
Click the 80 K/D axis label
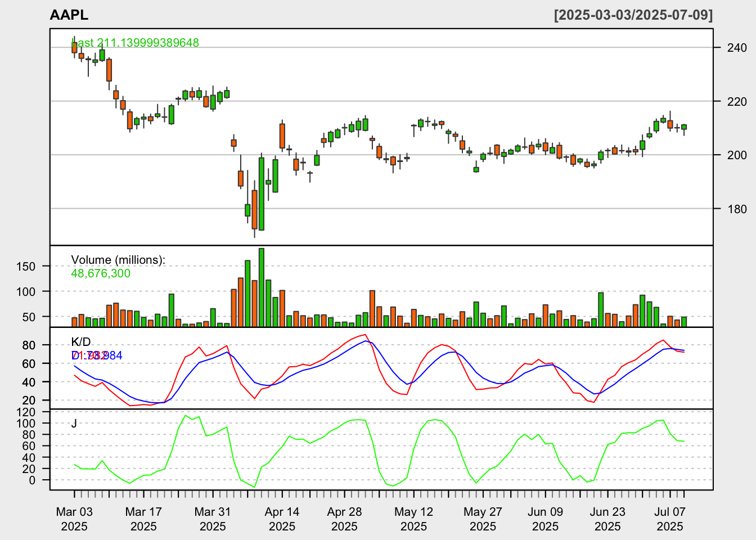(x=29, y=345)
